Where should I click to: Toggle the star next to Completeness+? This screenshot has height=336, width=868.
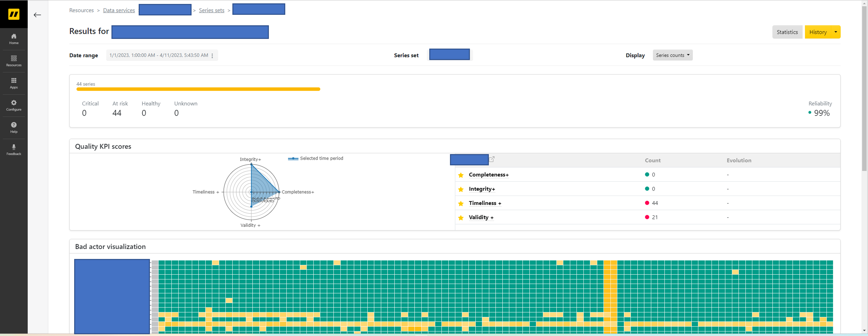coord(461,175)
